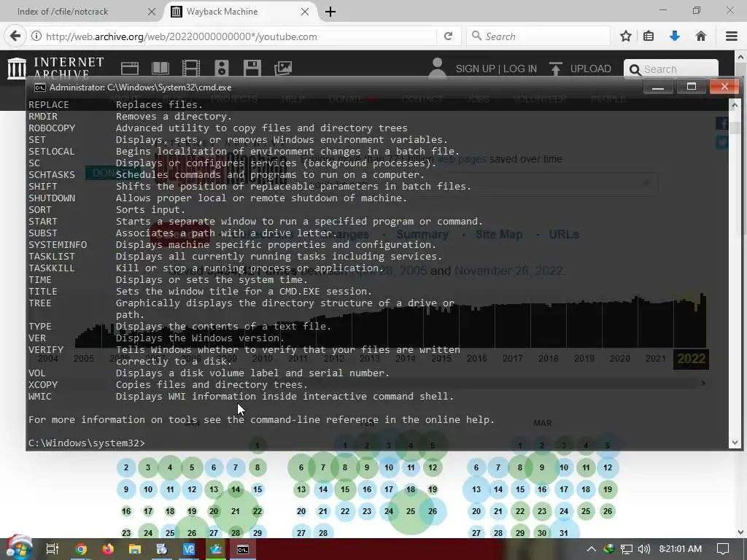Select March 9 in the calendar
The width and height of the screenshot is (747, 560).
coord(542,467)
